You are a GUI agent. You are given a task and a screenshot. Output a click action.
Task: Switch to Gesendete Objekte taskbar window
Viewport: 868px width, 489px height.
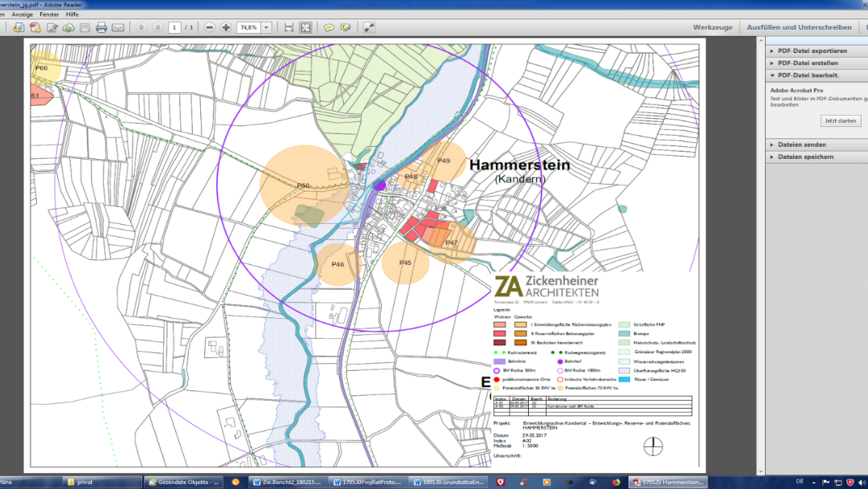pyautogui.click(x=183, y=483)
